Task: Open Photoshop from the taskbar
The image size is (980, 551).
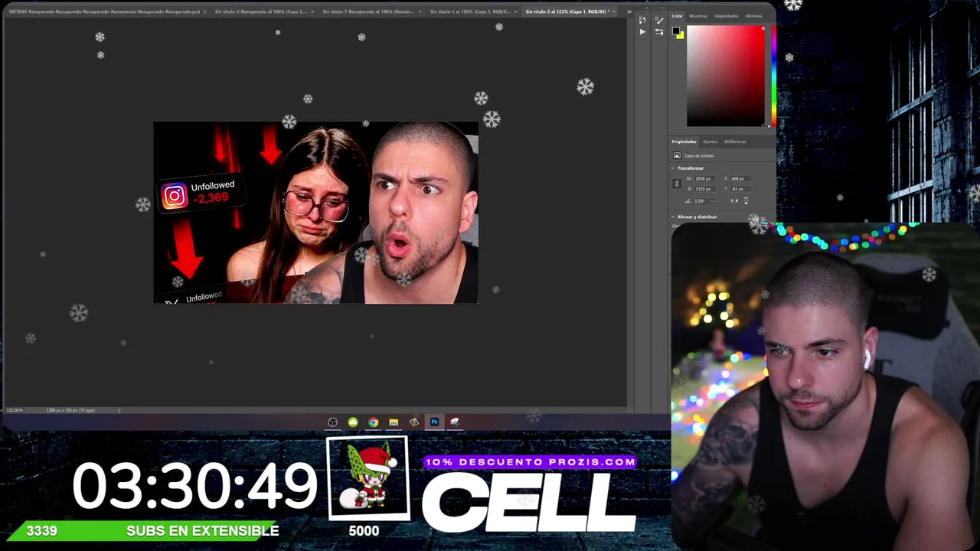Action: (x=434, y=422)
